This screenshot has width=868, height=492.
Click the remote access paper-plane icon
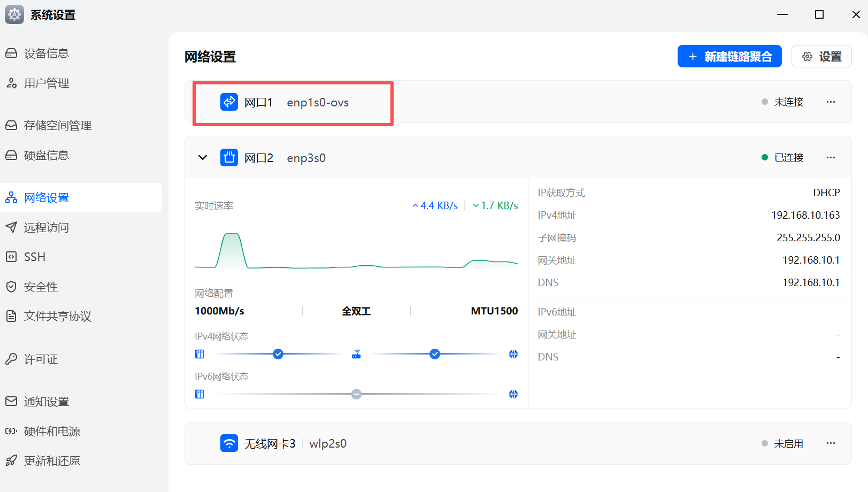tap(11, 227)
